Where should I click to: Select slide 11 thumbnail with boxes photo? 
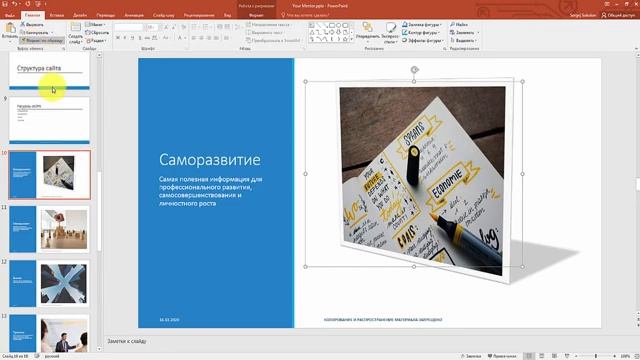click(49, 229)
